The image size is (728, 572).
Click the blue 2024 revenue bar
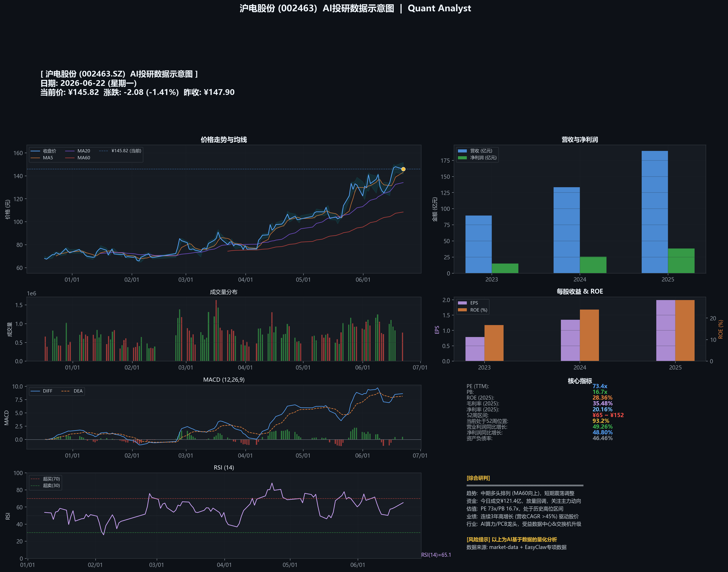pyautogui.click(x=566, y=230)
